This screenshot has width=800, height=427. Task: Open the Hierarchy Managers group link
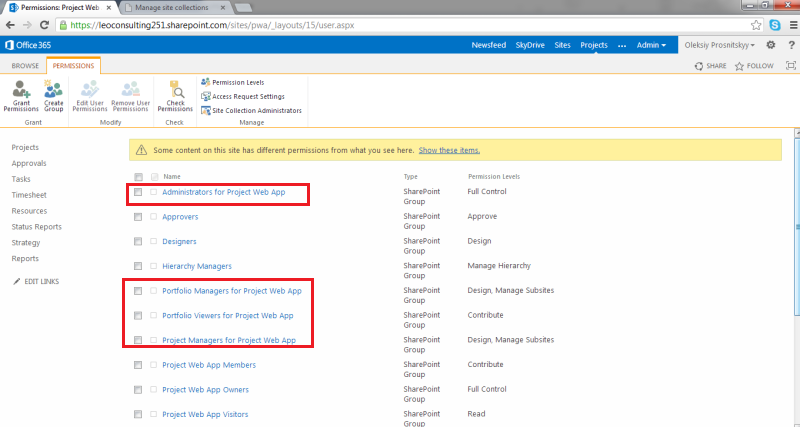197,266
